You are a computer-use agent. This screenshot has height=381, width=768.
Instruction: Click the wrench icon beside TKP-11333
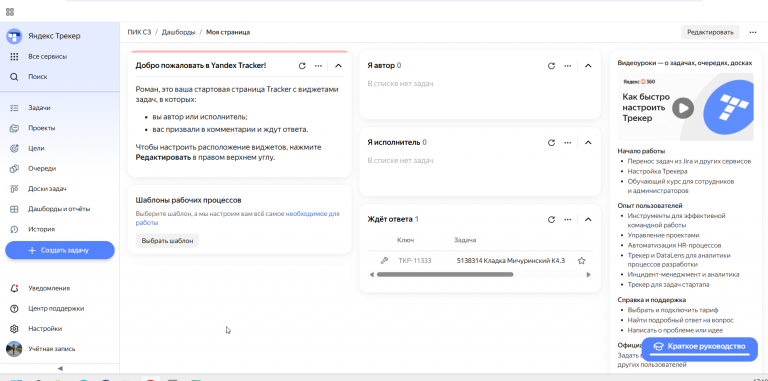click(x=384, y=261)
